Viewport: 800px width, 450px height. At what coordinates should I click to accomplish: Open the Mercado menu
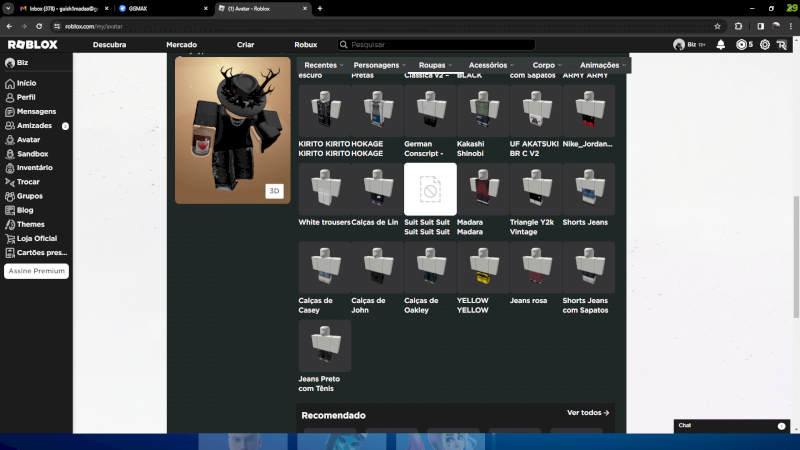181,45
